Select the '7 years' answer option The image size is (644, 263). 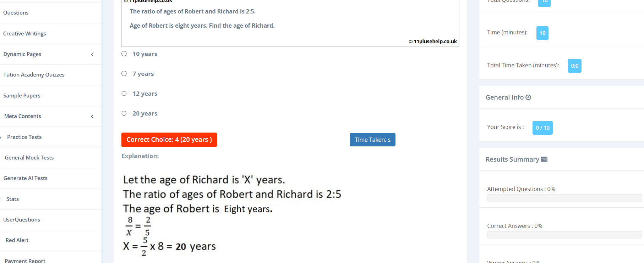point(124,73)
